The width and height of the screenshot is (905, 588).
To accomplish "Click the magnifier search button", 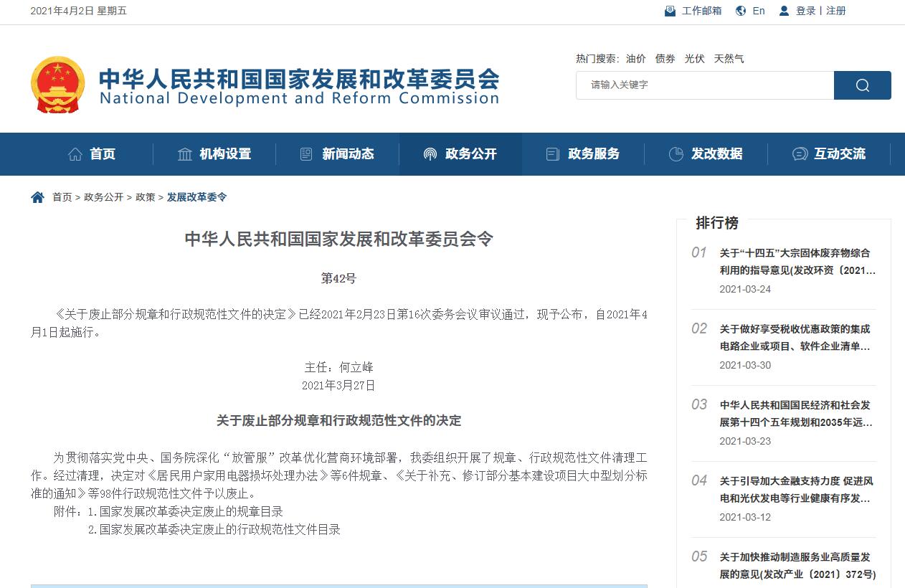I will coord(863,85).
